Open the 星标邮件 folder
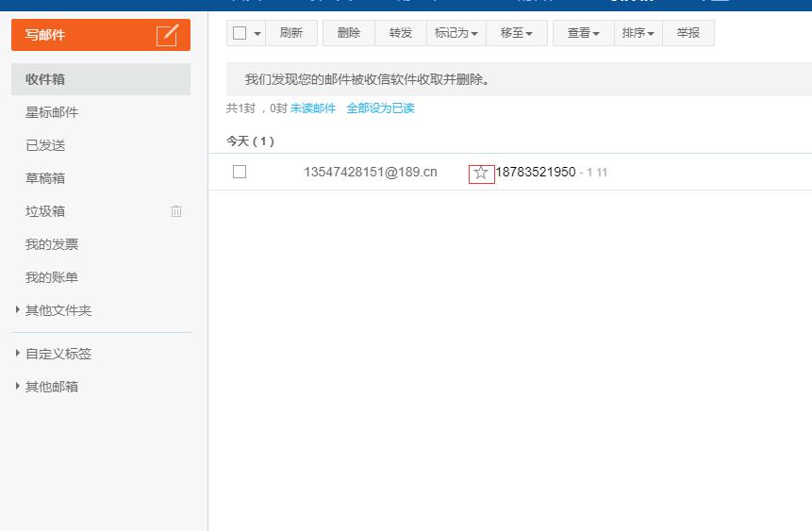The height and width of the screenshot is (531, 812). (x=52, y=112)
